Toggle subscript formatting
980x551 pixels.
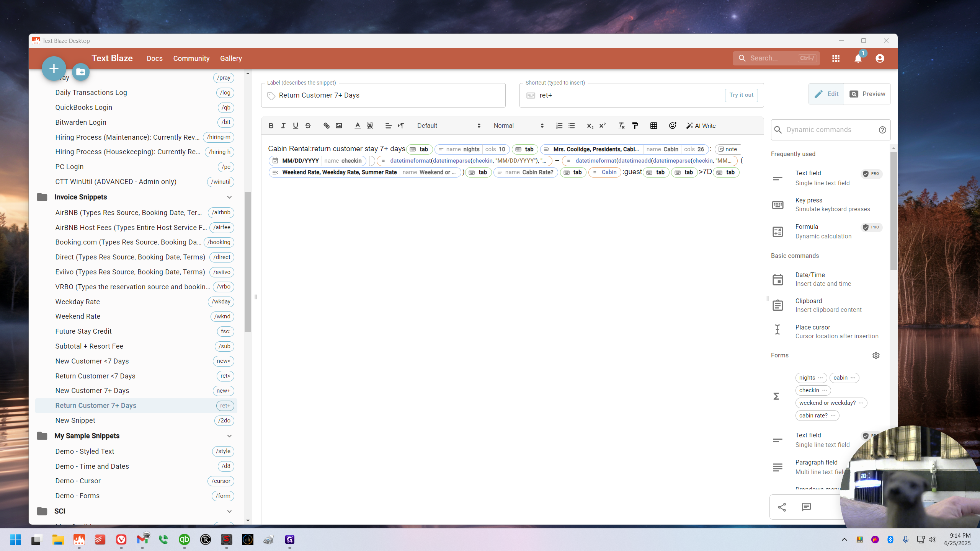[x=590, y=126]
